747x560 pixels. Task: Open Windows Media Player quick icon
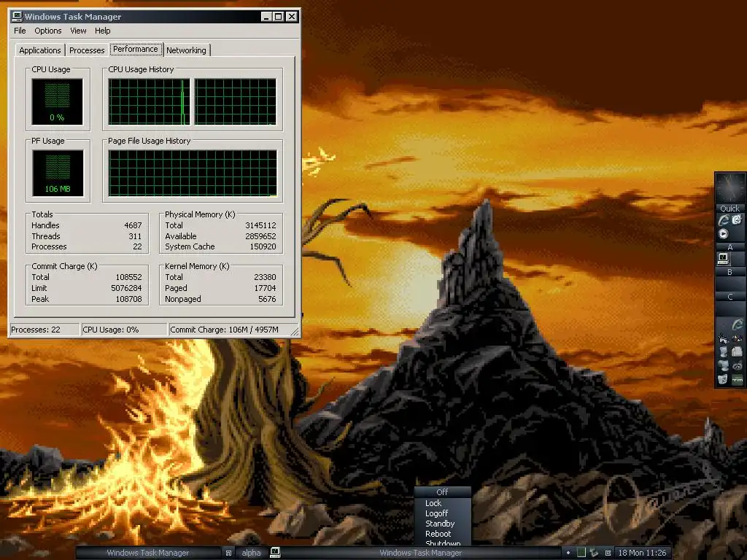[x=723, y=234]
